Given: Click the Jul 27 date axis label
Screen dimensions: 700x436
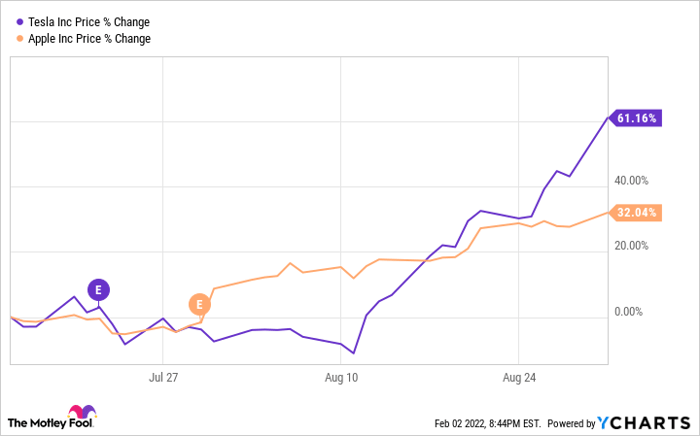Looking at the screenshot, I should pos(163,379).
